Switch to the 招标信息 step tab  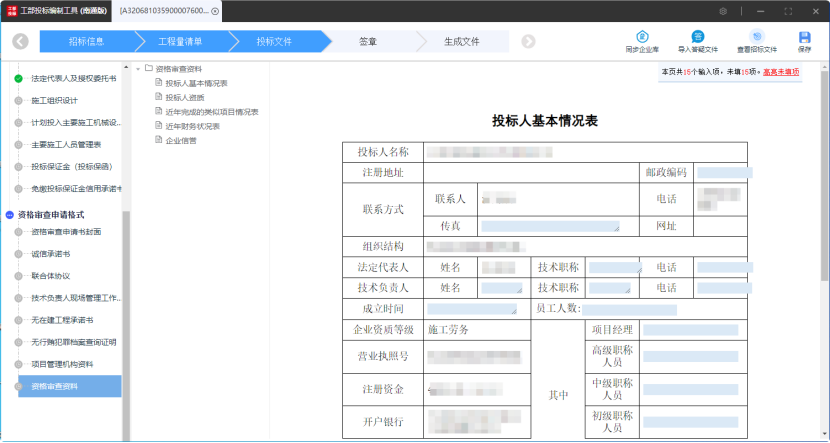click(x=88, y=42)
